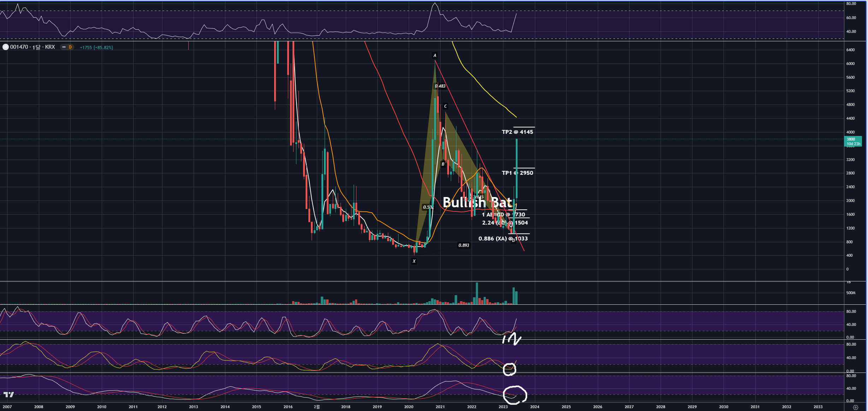Click the TradingView logo at bottom left
This screenshot has height=411, width=868.
click(9, 394)
